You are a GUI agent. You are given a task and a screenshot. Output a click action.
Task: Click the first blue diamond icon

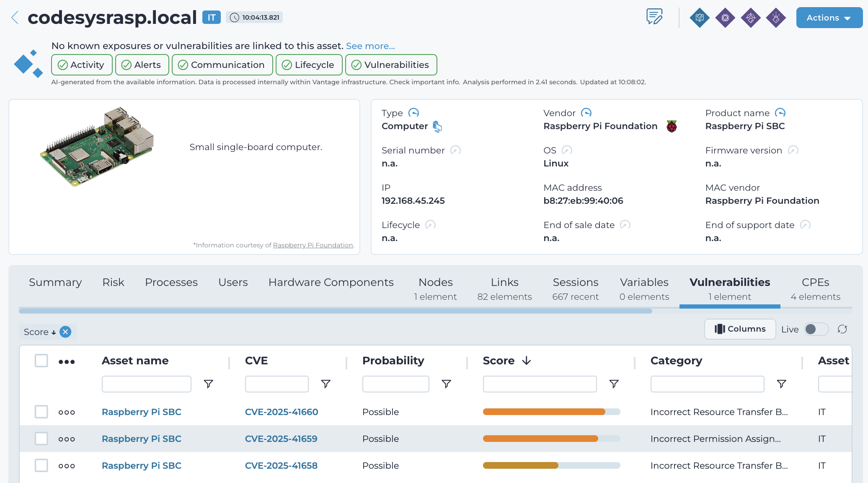(x=699, y=18)
